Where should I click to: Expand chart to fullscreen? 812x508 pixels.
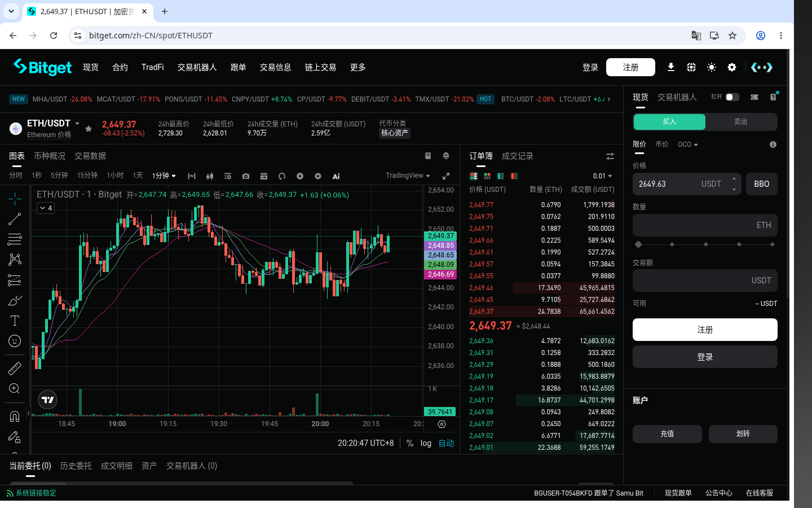(445, 176)
